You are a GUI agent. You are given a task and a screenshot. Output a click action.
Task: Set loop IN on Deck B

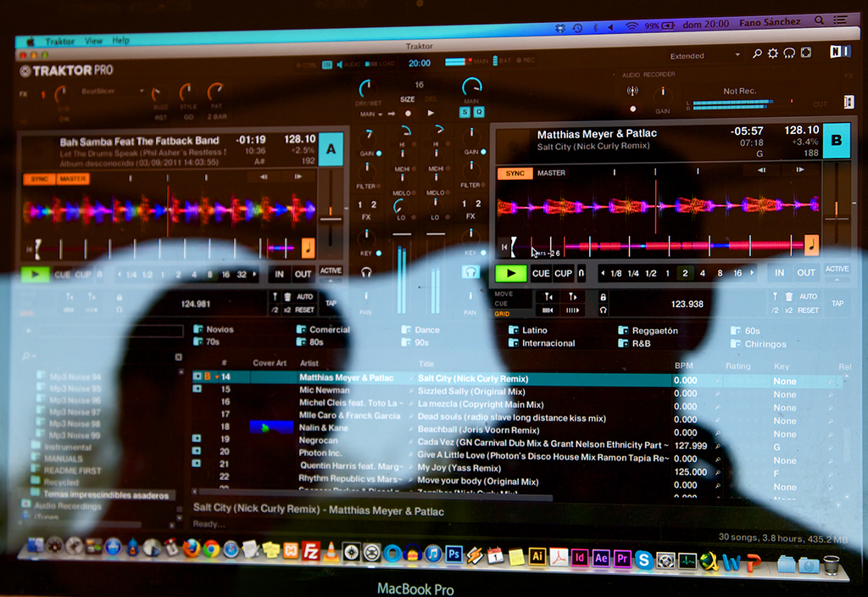coord(779,272)
